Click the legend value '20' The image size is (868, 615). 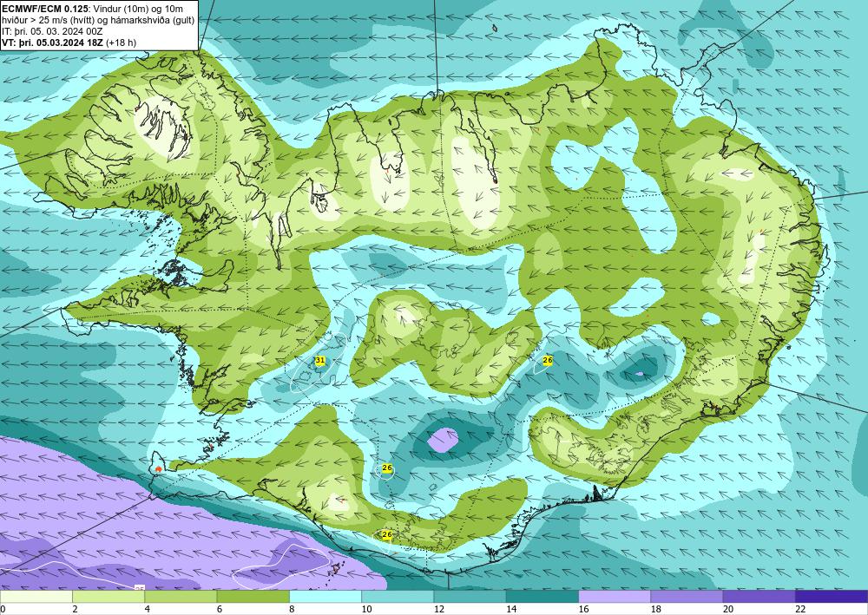click(x=728, y=609)
